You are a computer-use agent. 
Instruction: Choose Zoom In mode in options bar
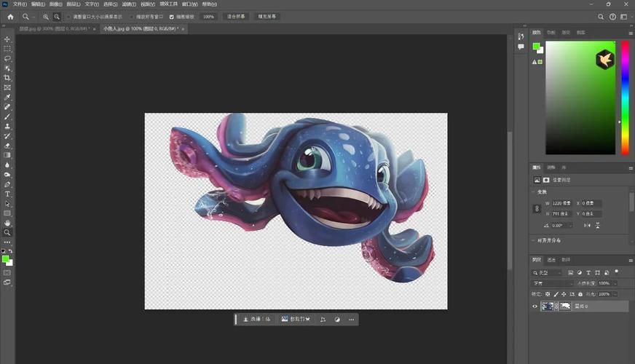46,17
